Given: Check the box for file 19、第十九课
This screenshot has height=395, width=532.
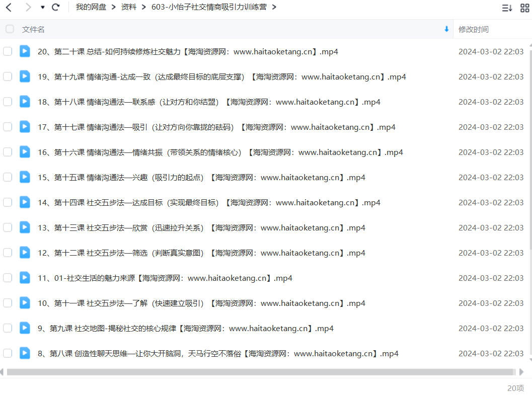Looking at the screenshot, I should [x=8, y=76].
